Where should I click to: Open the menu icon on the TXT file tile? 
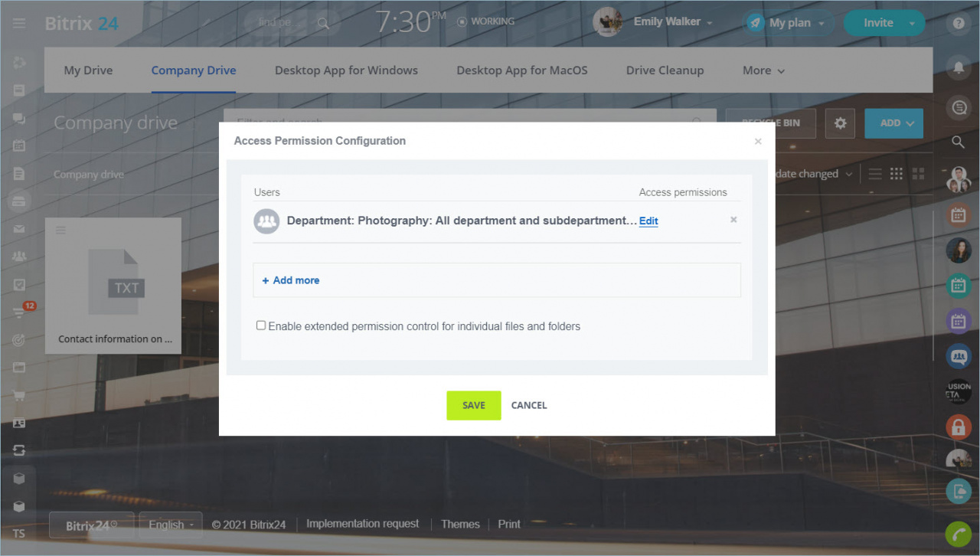point(61,231)
